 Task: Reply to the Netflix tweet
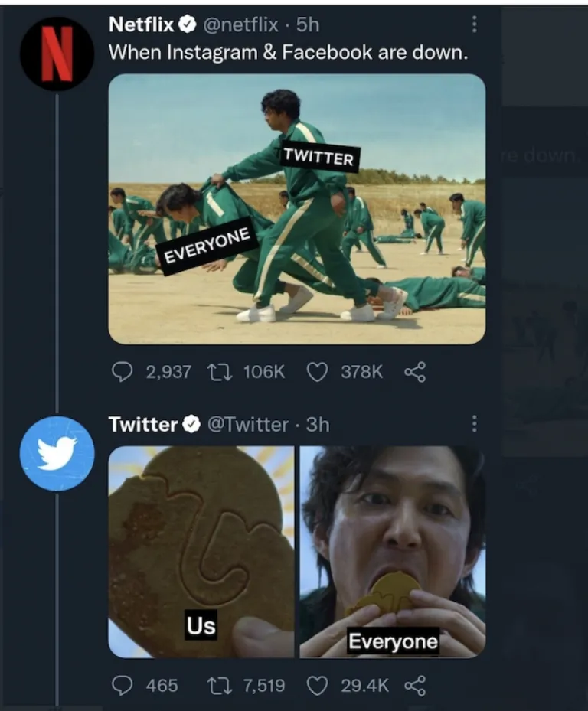pyautogui.click(x=122, y=371)
